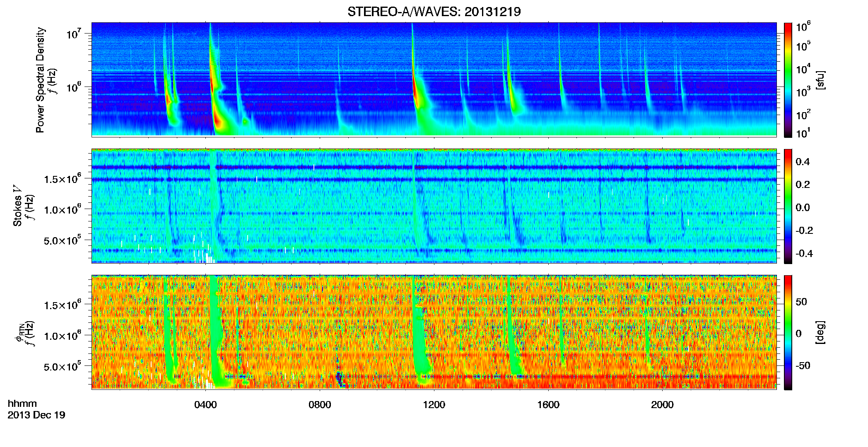Click the 1.0×10^6 tick of φRTN panel
868x447 pixels.
pos(62,335)
